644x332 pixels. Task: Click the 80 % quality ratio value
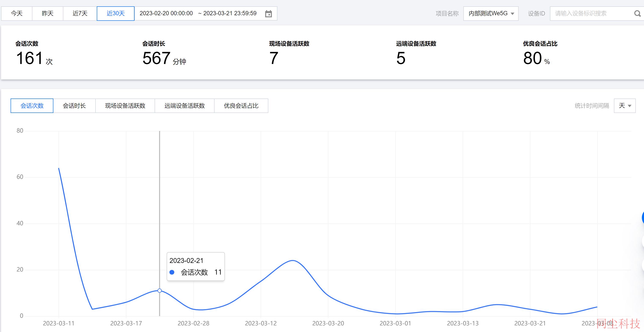536,58
